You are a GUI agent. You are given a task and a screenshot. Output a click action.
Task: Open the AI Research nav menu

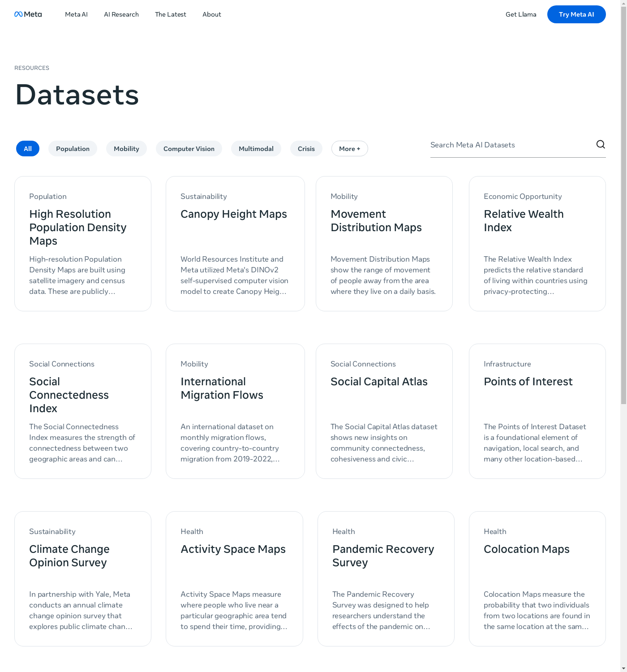tap(121, 14)
